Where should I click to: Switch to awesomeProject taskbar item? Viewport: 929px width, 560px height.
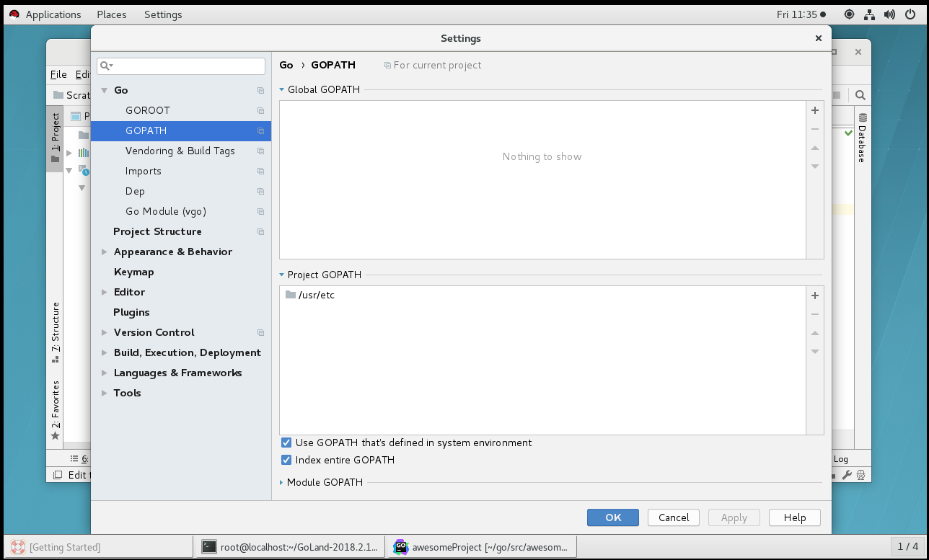tap(483, 547)
